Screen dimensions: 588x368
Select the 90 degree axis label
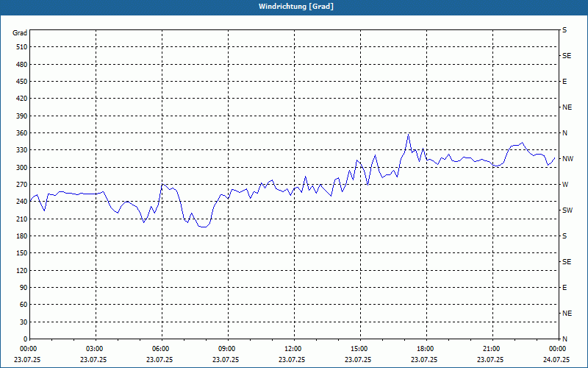pyautogui.click(x=24, y=287)
